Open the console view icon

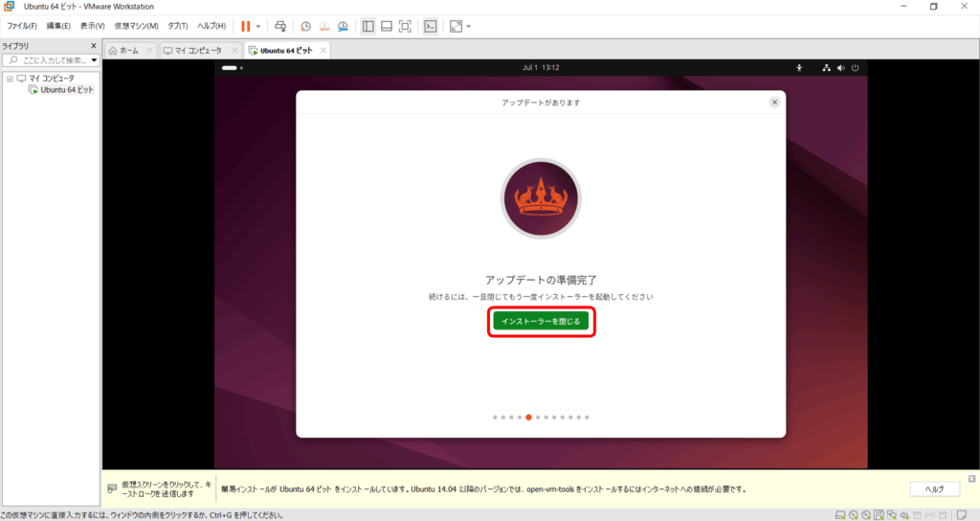[x=431, y=26]
